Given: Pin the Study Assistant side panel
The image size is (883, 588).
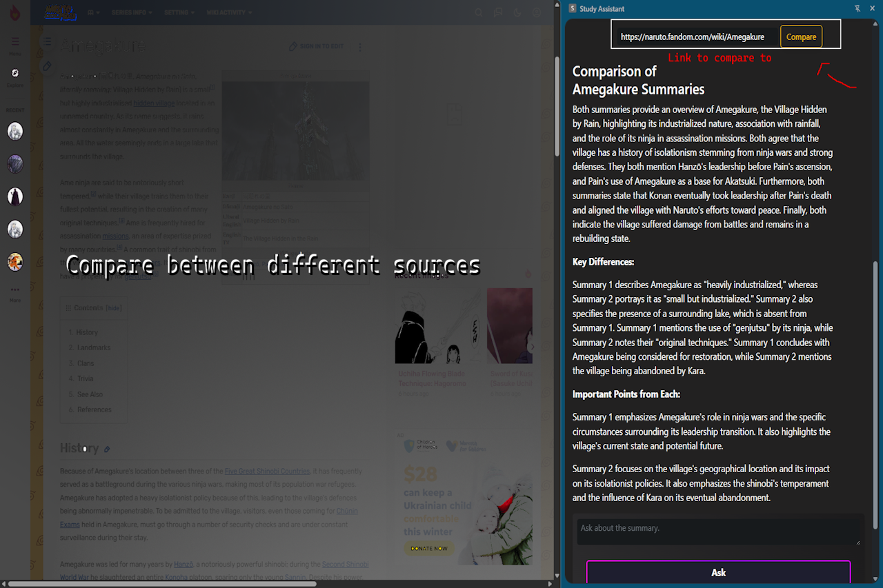Looking at the screenshot, I should coord(857,8).
